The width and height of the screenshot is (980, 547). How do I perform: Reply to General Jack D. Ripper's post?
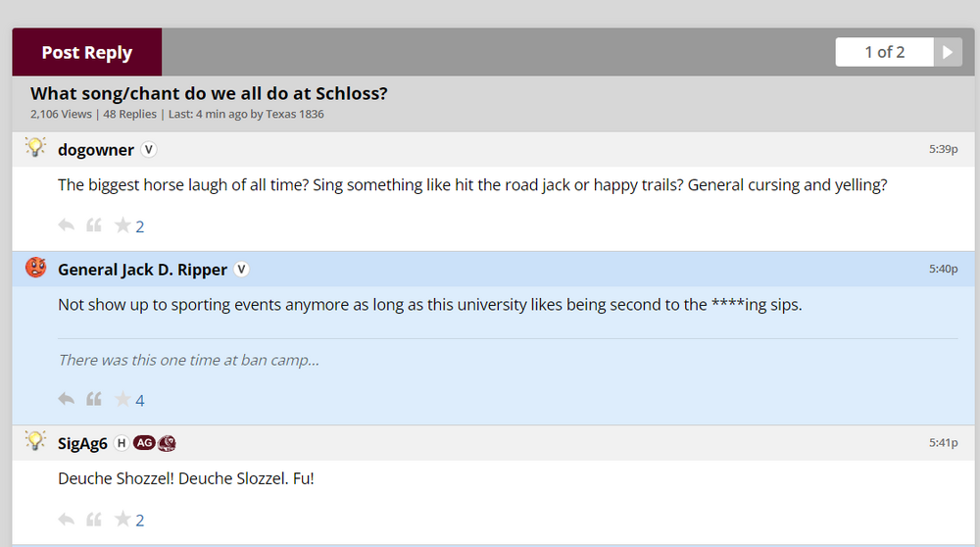(67, 399)
